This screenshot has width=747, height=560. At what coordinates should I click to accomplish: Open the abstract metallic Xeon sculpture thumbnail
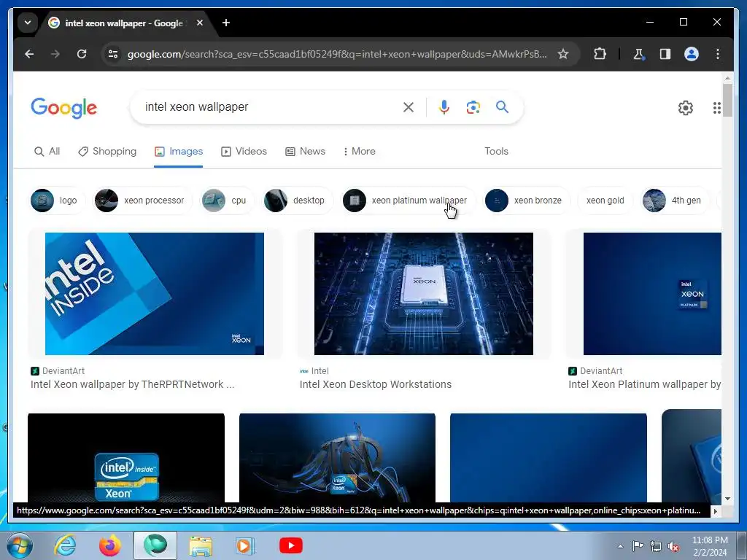337,457
